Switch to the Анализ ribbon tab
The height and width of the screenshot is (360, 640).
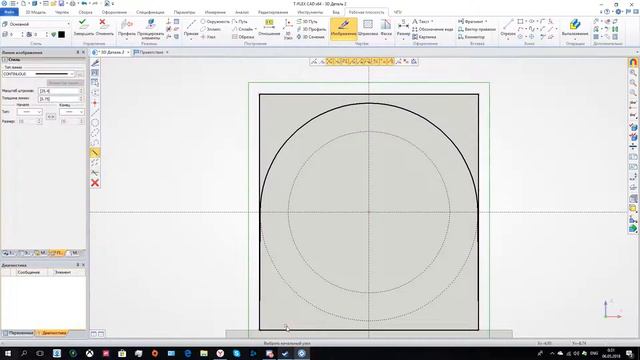pyautogui.click(x=242, y=12)
